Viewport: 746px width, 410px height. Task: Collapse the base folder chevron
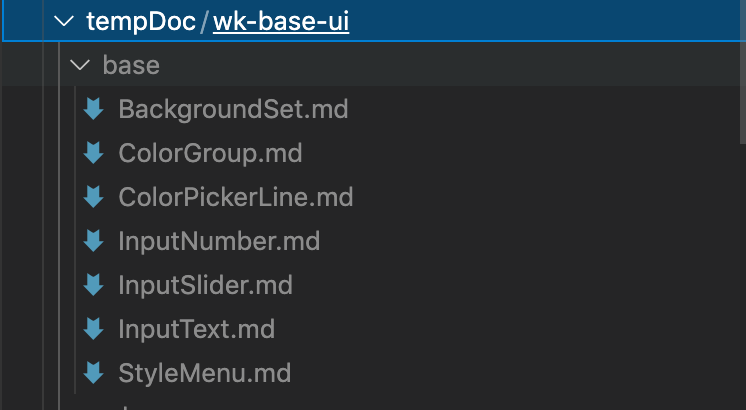[x=79, y=65]
